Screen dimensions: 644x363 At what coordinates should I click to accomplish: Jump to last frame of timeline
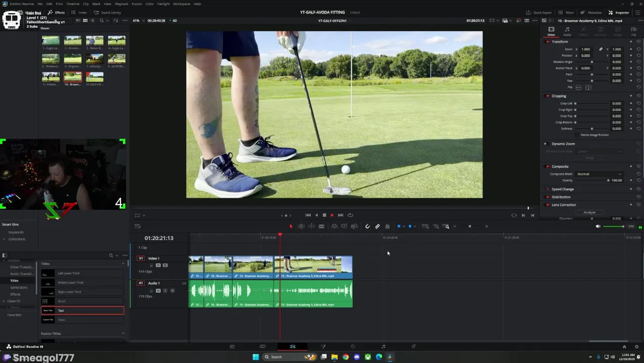(x=341, y=215)
